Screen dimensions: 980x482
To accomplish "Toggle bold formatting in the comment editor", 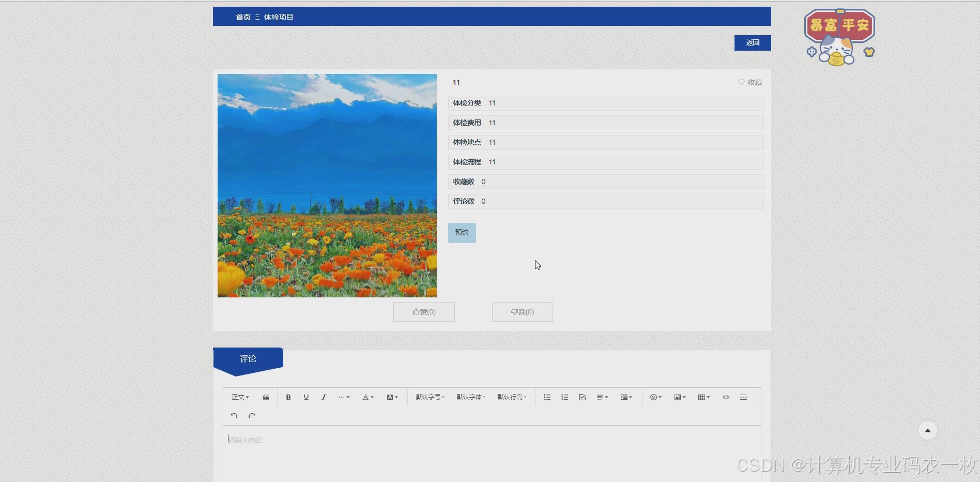I will click(x=288, y=397).
